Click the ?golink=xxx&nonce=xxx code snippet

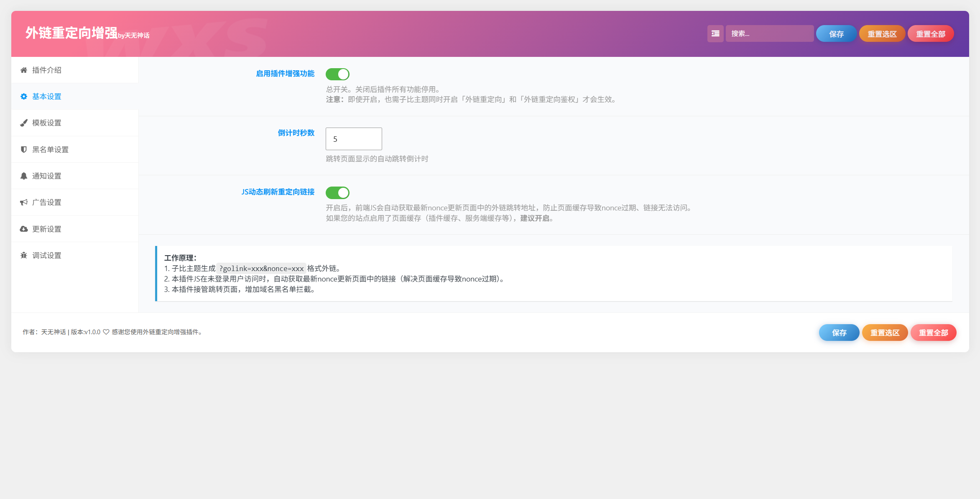261,269
